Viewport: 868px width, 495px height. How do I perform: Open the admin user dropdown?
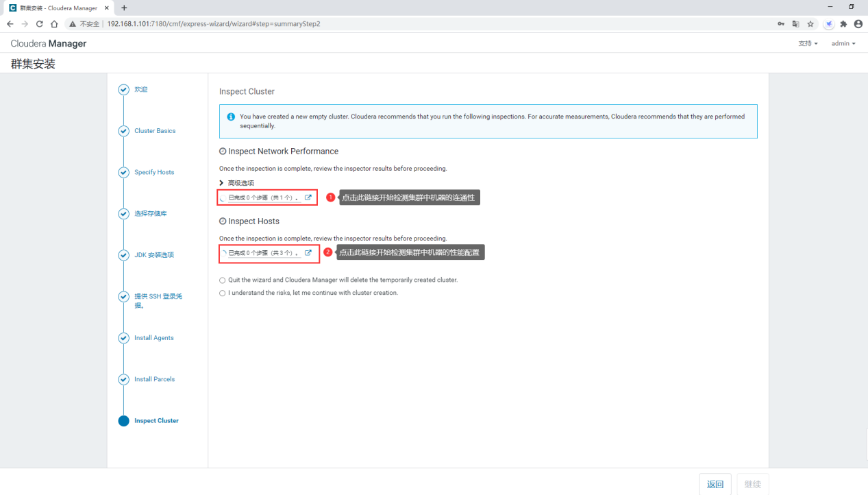click(x=843, y=43)
